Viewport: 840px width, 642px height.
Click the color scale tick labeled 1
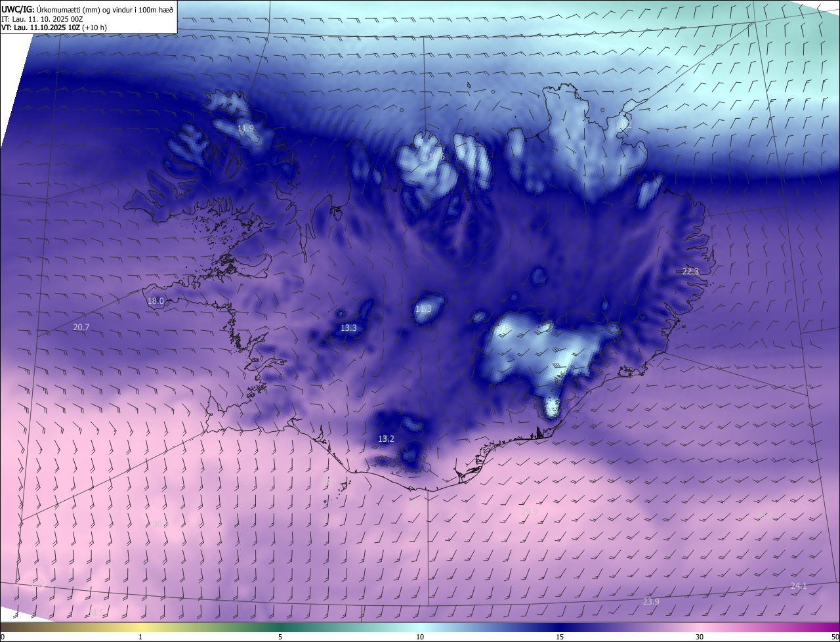[140, 637]
